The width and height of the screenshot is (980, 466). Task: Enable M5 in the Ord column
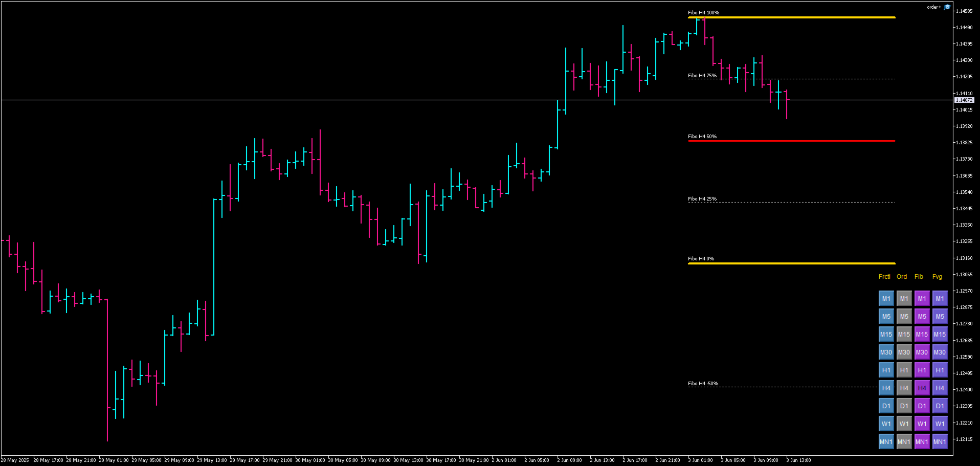click(x=904, y=317)
